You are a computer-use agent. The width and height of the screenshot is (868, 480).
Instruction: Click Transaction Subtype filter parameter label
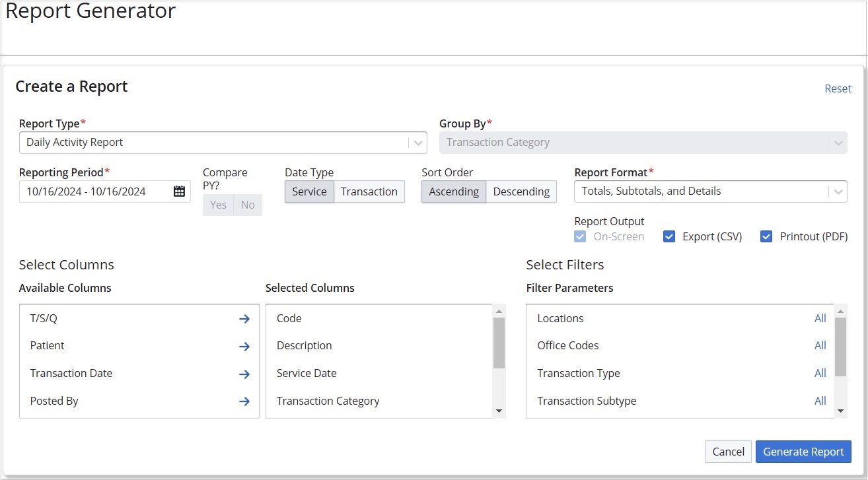pyautogui.click(x=587, y=401)
